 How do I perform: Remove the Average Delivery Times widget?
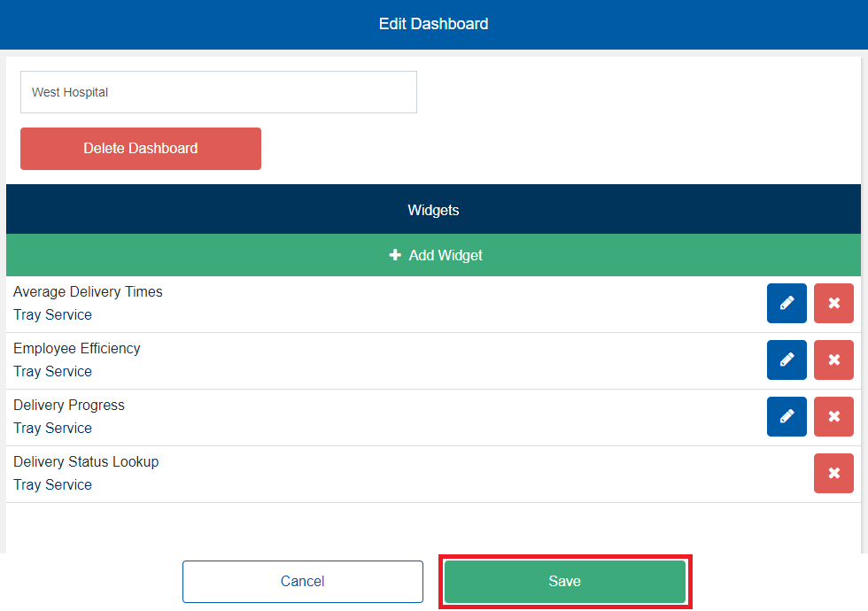833,304
